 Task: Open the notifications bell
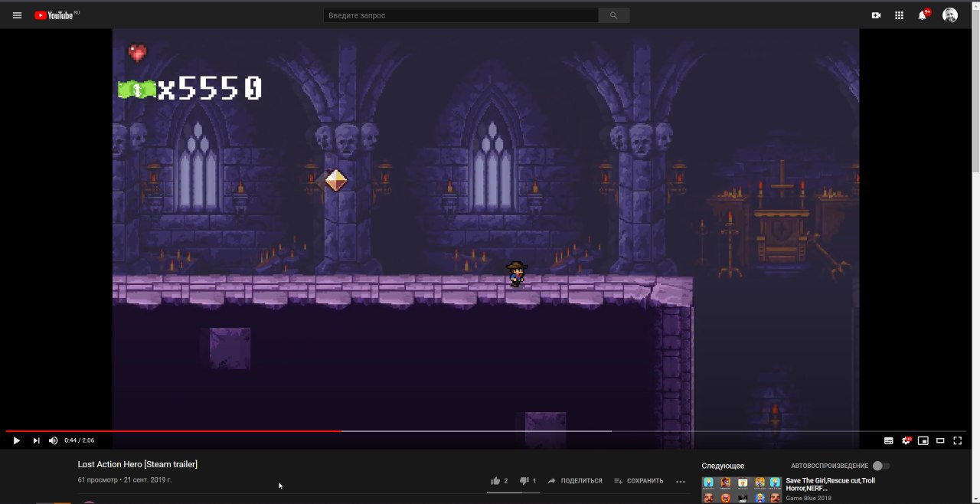click(923, 15)
